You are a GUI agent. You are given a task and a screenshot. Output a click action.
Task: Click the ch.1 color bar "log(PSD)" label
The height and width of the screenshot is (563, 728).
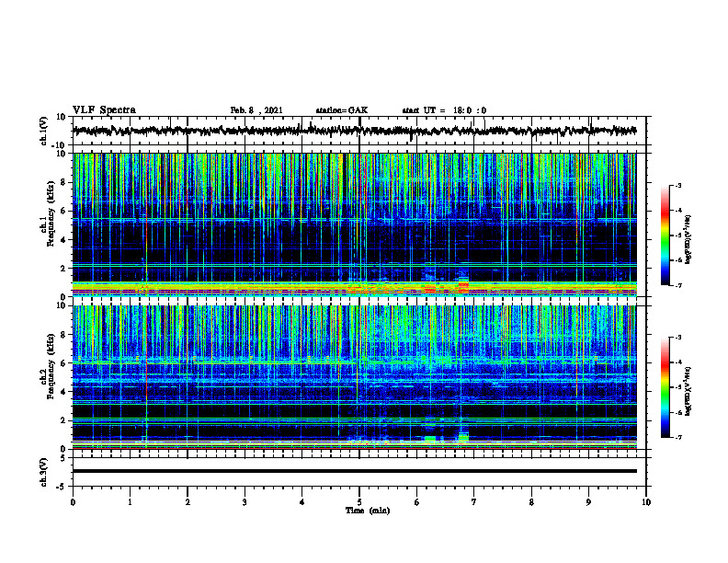tap(688, 240)
